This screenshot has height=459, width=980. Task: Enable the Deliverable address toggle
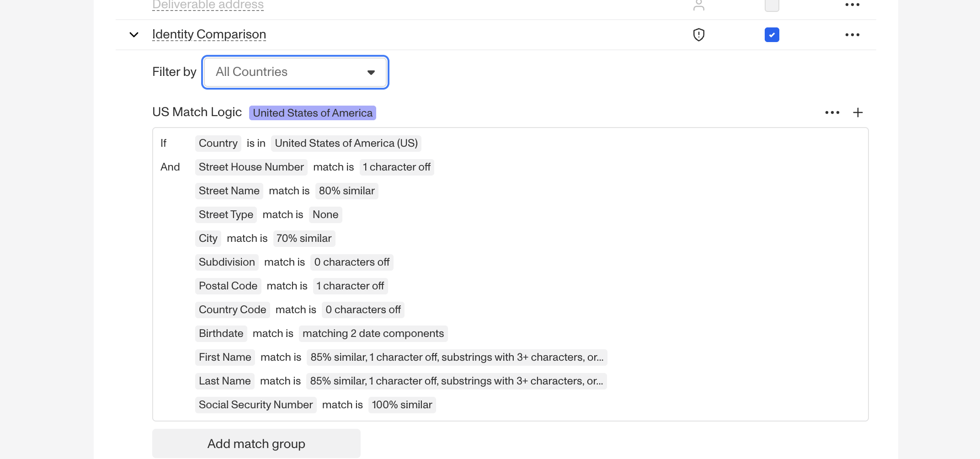pos(772,5)
